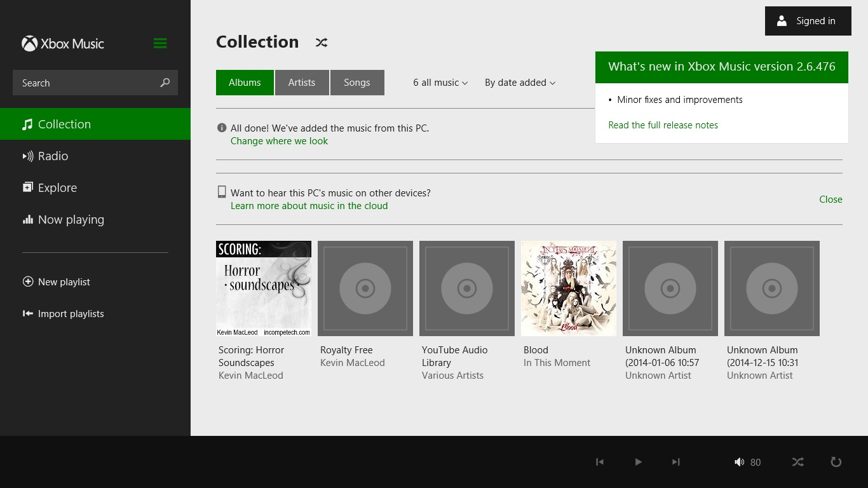Click the New playlist plus icon
This screenshot has width=868, height=488.
28,281
